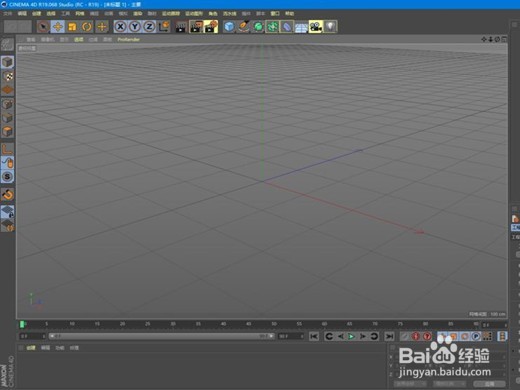Select the orange Workplane mode icon

click(7, 90)
